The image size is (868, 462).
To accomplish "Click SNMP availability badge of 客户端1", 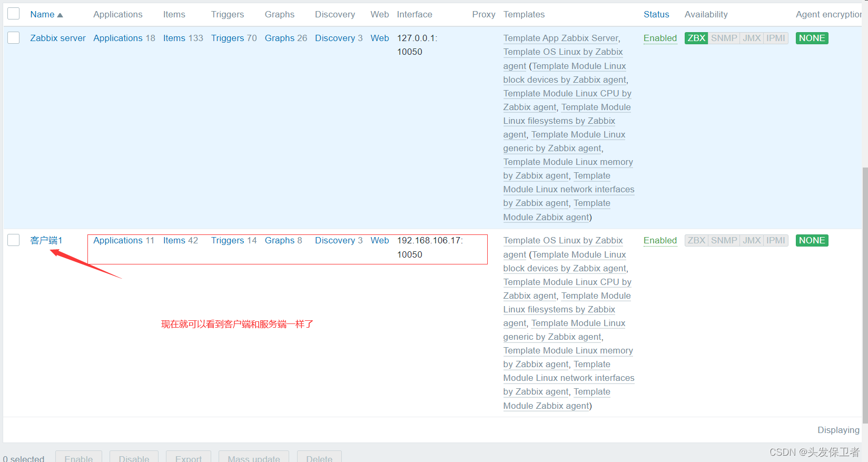I will click(724, 240).
